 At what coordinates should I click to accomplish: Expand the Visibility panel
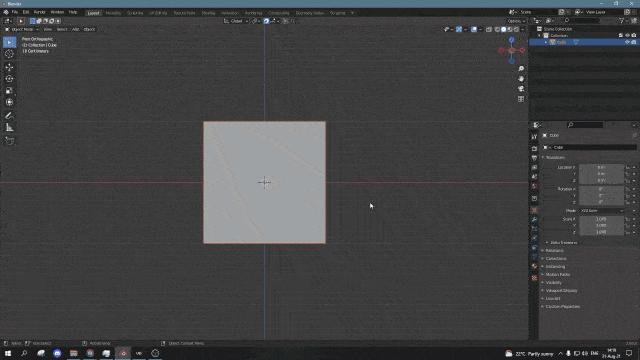(x=552, y=282)
